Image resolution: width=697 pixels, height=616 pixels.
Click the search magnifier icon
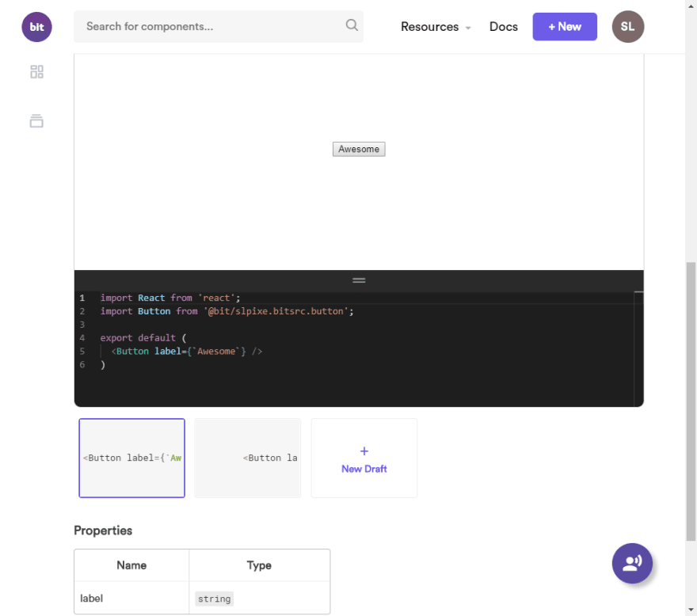click(x=352, y=25)
